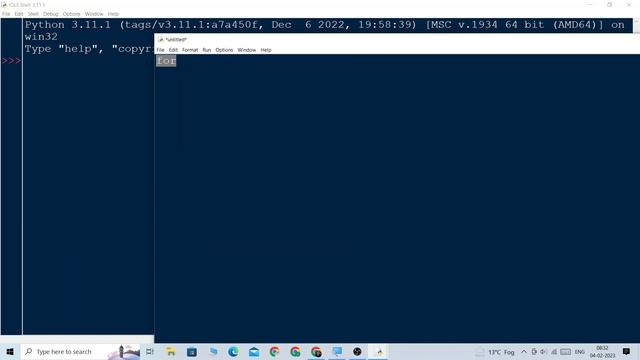Open the Format menu in untitled editor
The width and height of the screenshot is (640, 360).
point(190,50)
